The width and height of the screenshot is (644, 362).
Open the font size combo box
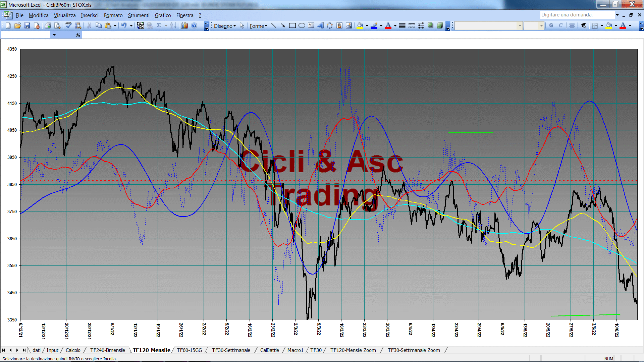click(534, 25)
